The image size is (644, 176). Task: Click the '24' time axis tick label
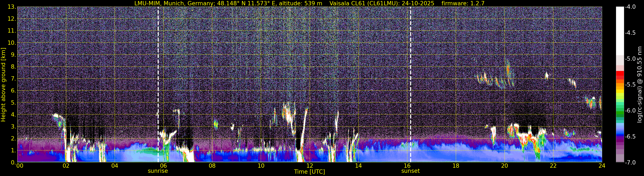[602, 166]
